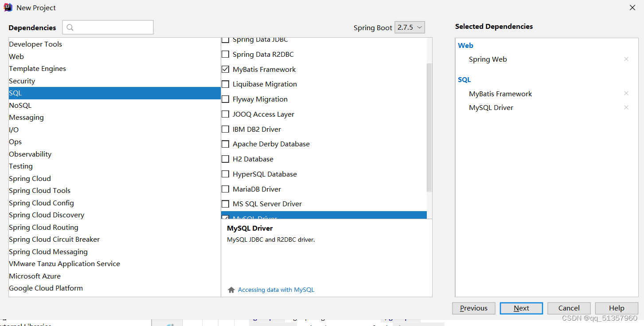Screen dimensions: 644x326
Task: Select the SQL category
Action: tap(114, 93)
